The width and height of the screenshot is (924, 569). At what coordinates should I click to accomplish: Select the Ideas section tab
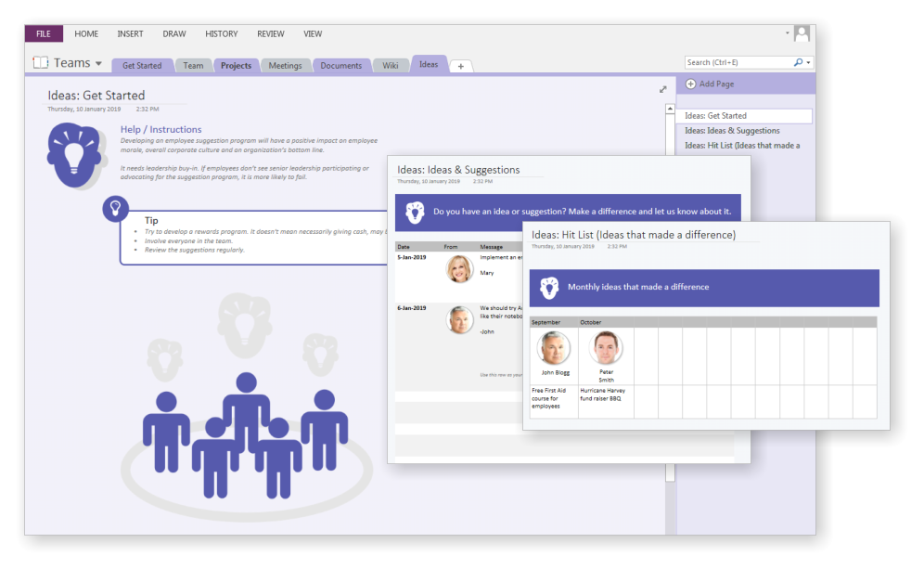429,64
